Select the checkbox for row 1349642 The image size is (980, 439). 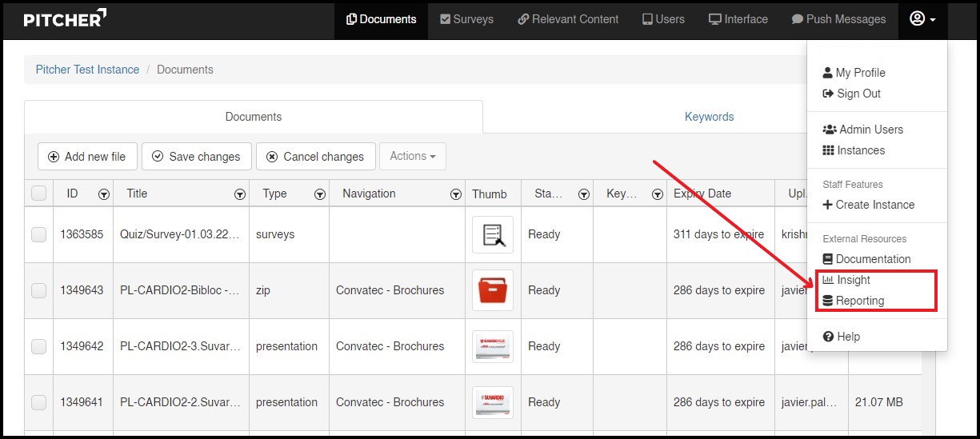click(38, 346)
